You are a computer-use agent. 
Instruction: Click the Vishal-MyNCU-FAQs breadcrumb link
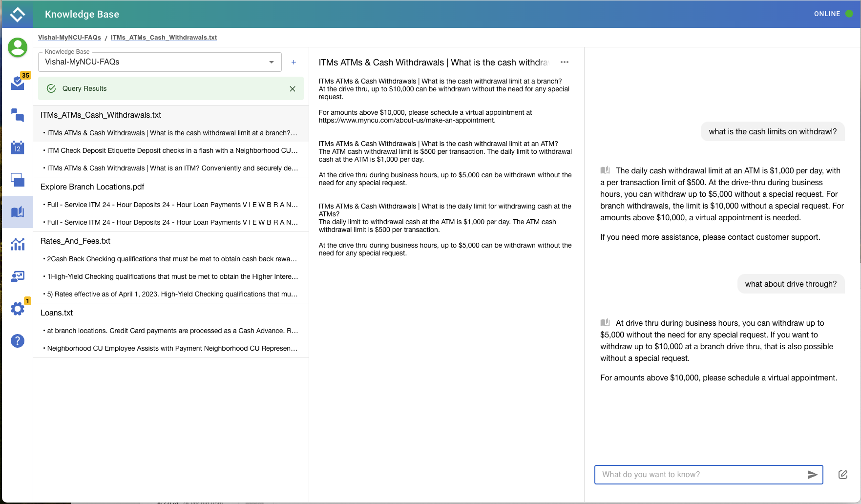click(x=69, y=38)
